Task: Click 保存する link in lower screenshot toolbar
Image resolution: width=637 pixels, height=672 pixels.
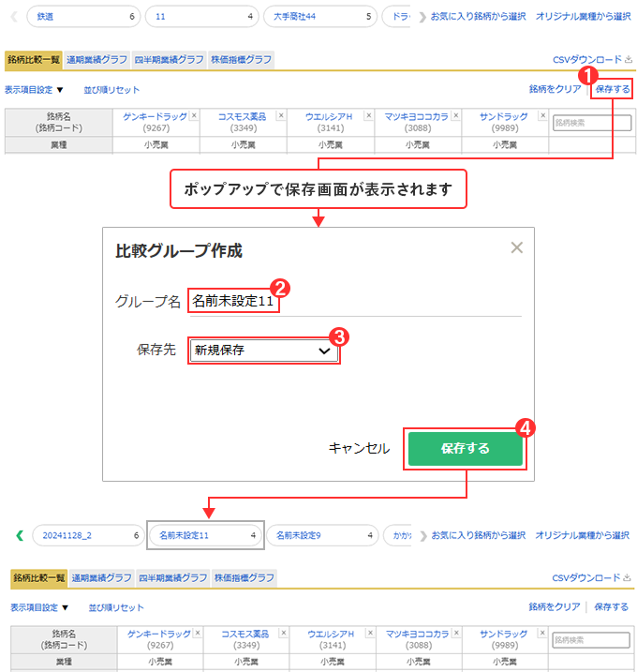Action: coord(612,606)
